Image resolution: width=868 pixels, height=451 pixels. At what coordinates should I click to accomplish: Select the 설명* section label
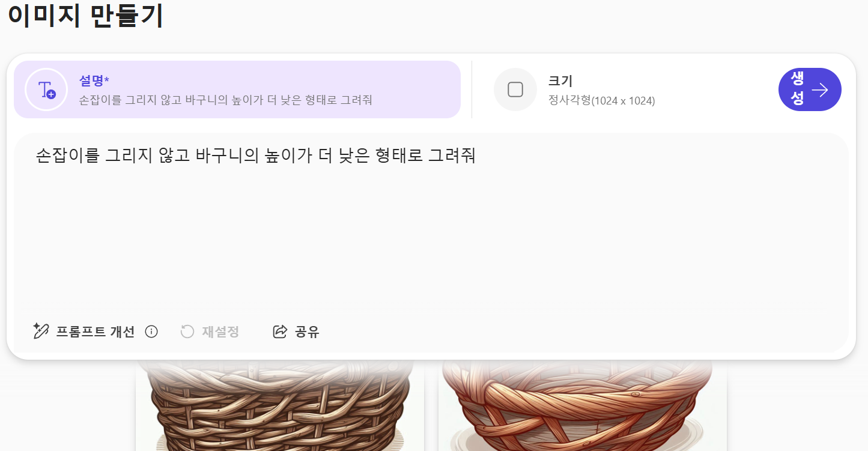click(94, 80)
